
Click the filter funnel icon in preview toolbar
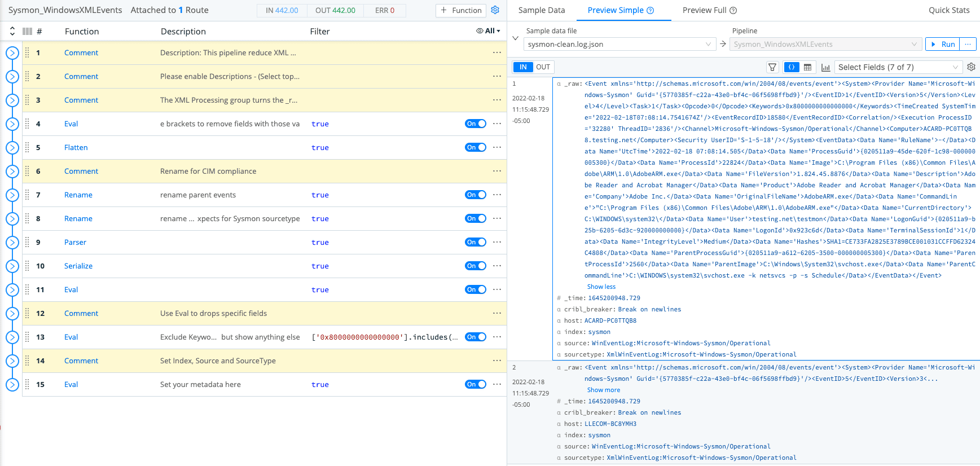coord(772,67)
